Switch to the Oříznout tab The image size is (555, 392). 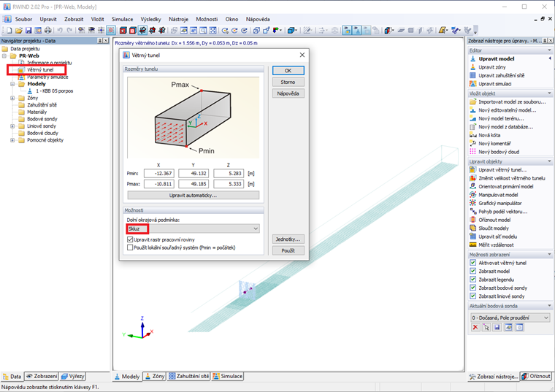pyautogui.click(x=536, y=377)
